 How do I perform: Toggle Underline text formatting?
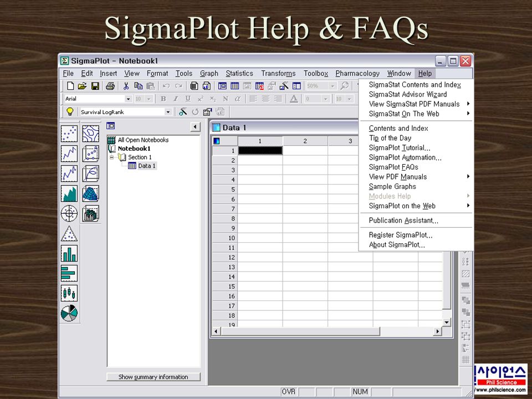pos(188,99)
